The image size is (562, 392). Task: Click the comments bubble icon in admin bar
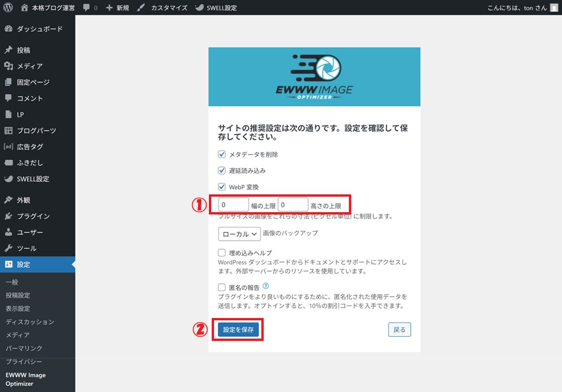click(87, 8)
